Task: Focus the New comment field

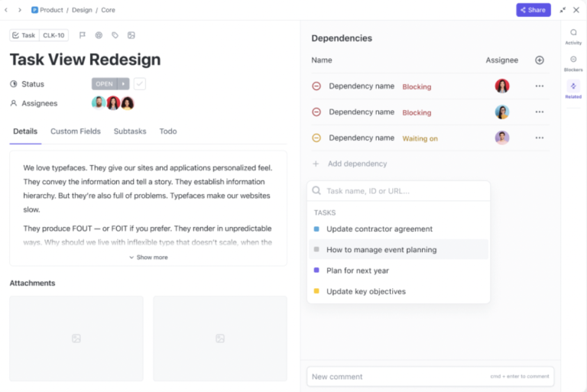Action: coord(397,377)
